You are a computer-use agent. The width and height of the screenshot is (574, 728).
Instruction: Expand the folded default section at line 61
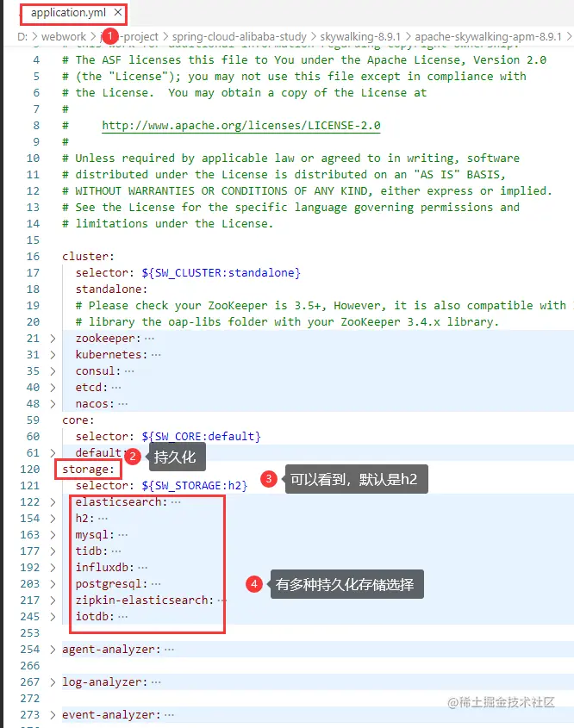53,452
